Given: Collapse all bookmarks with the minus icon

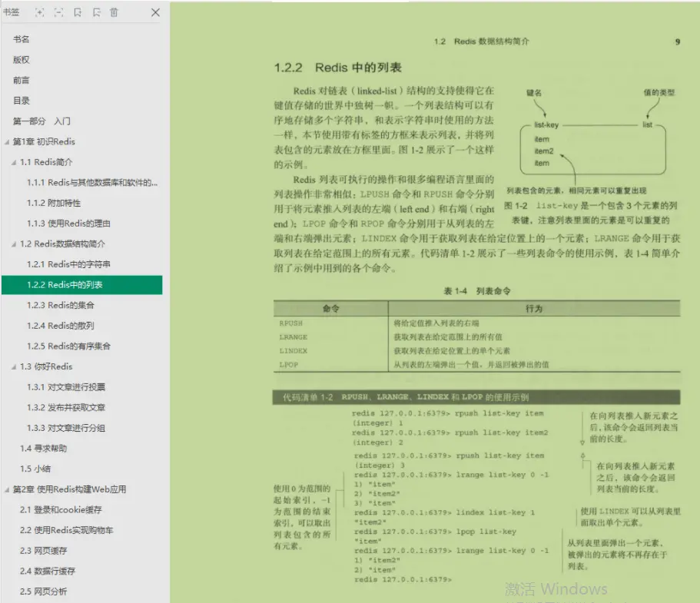Looking at the screenshot, I should tap(58, 12).
